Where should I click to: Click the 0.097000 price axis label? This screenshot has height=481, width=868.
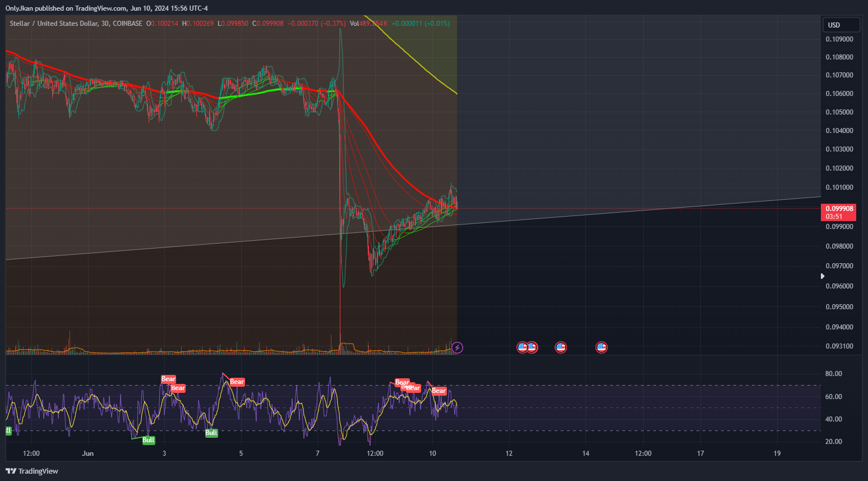tap(839, 266)
